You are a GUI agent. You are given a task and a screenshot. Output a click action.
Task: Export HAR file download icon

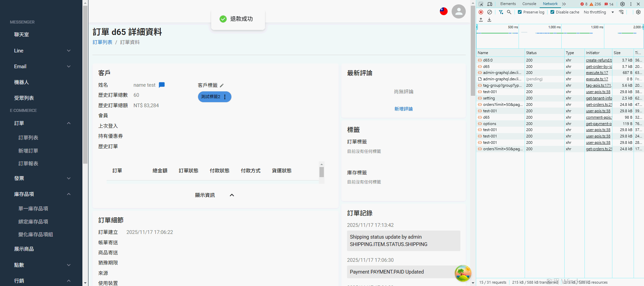coord(489,20)
